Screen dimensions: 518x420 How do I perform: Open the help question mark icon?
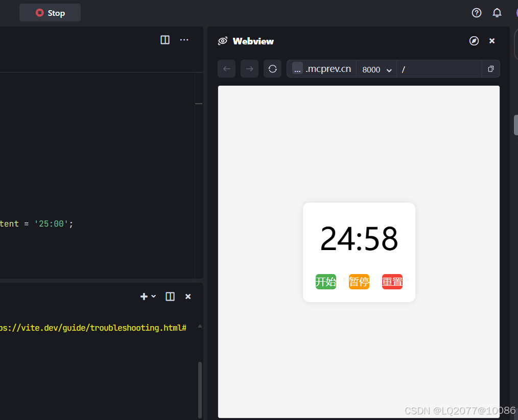point(477,13)
